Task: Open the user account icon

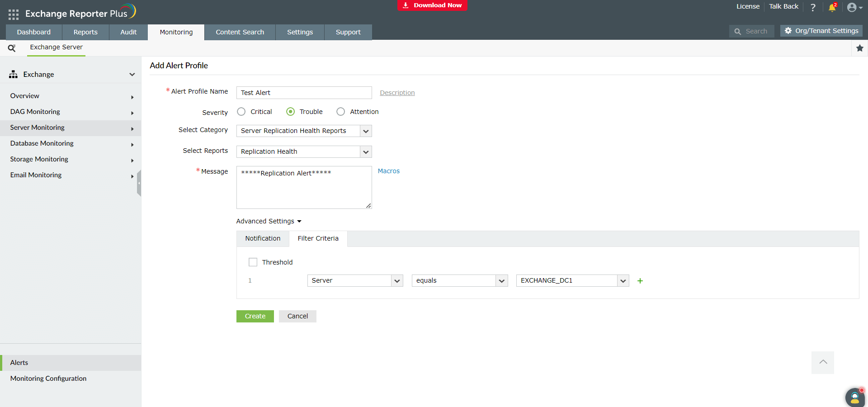Action: (853, 7)
